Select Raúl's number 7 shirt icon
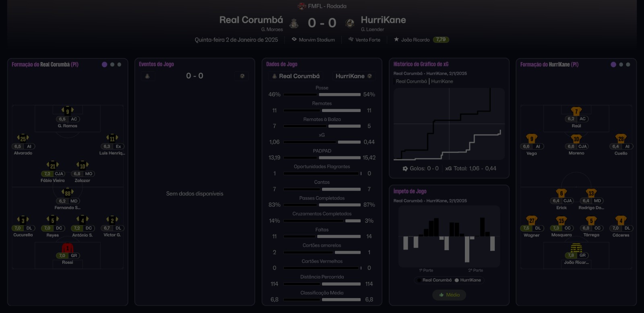The width and height of the screenshot is (644, 313). tap(576, 111)
